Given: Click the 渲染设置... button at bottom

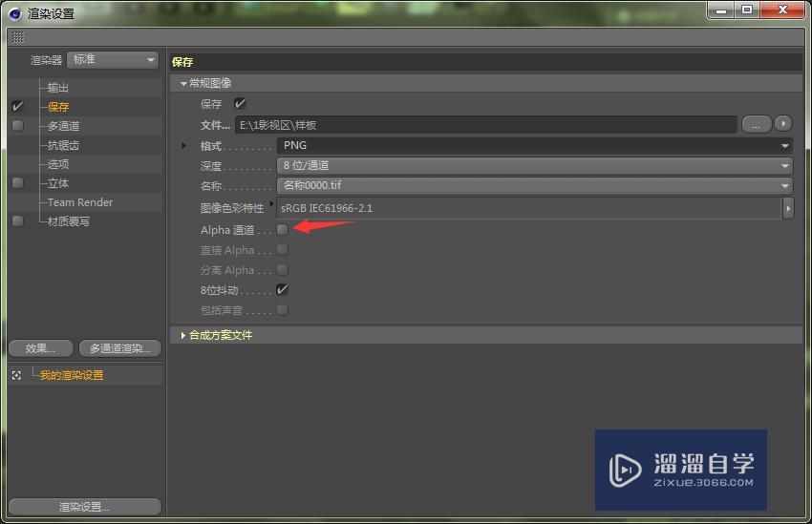Looking at the screenshot, I should 85,507.
